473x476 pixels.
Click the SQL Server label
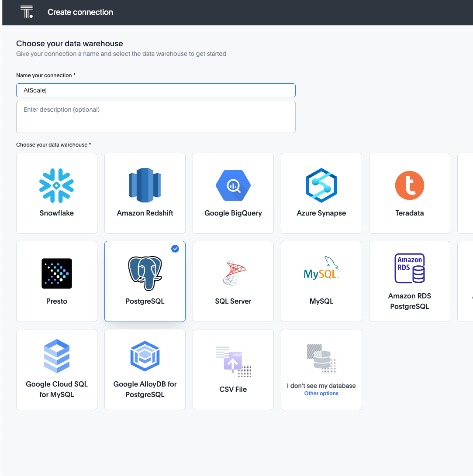(233, 301)
